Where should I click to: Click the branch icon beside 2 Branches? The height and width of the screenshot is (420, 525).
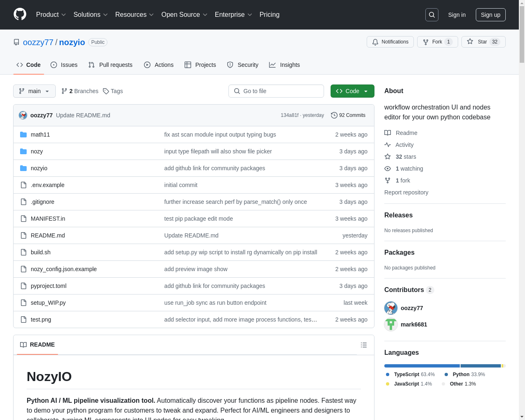(x=64, y=91)
